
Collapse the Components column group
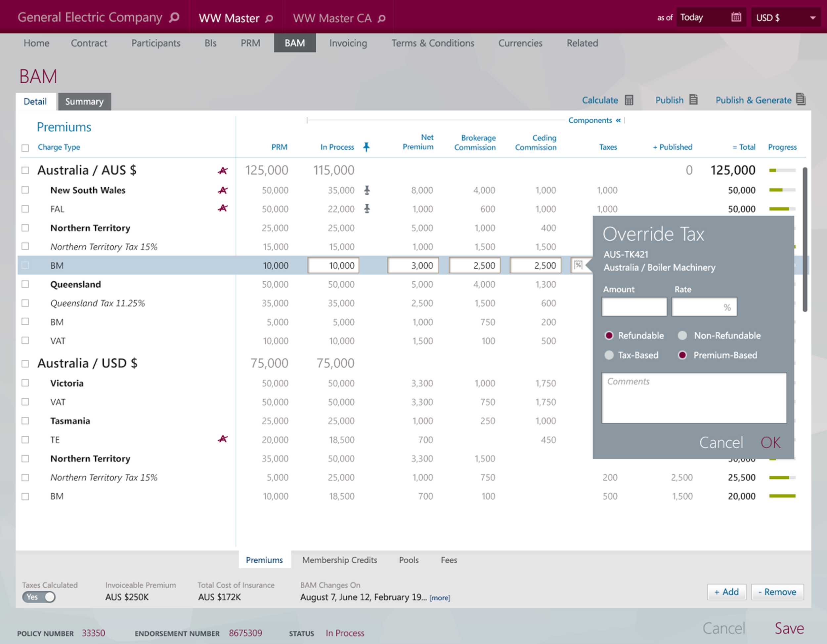[x=618, y=120]
